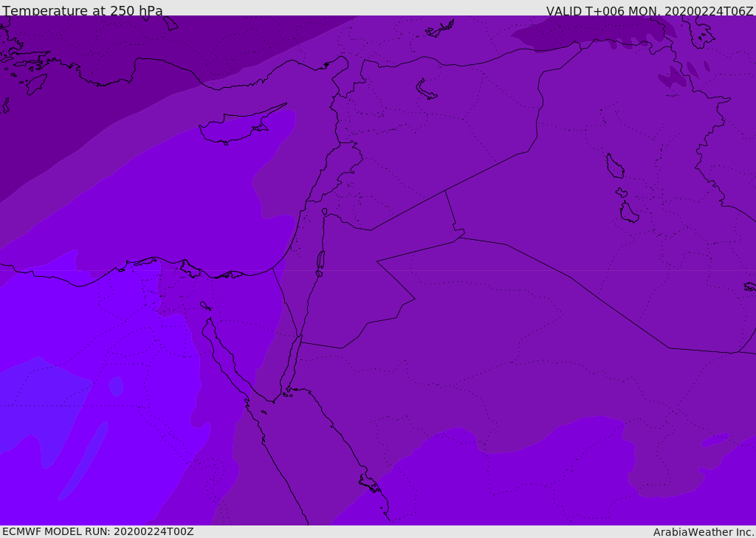Click the 'Temperature at 250 hPa' title
The height and width of the screenshot is (538, 756).
83,10
